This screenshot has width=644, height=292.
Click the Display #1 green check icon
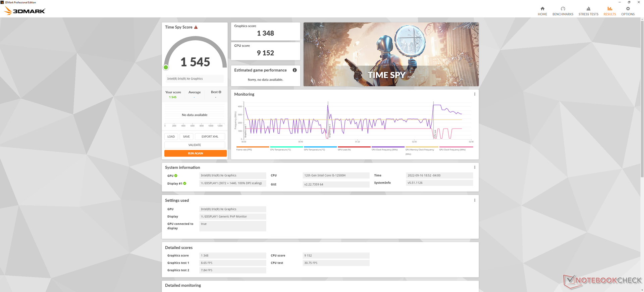coord(184,183)
